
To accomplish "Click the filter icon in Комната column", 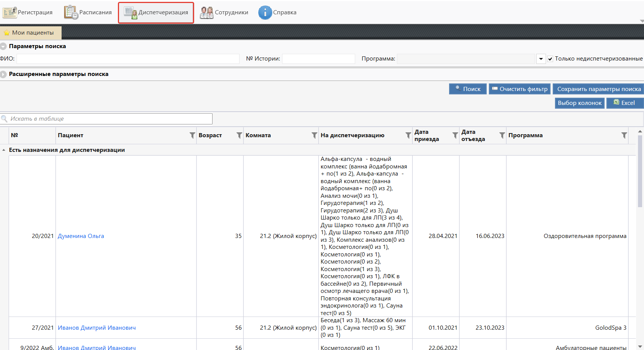I will [314, 135].
